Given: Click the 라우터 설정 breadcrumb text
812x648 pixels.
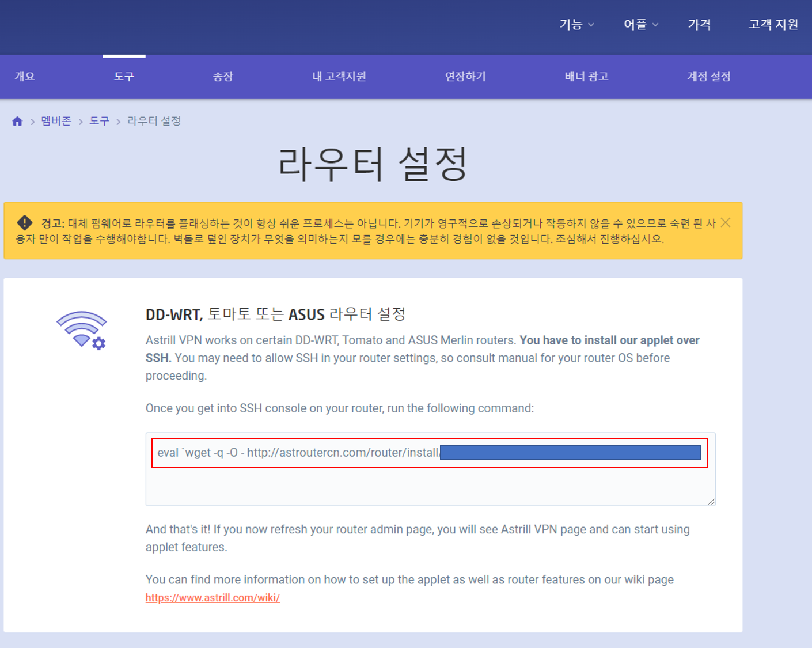Looking at the screenshot, I should tap(154, 121).
